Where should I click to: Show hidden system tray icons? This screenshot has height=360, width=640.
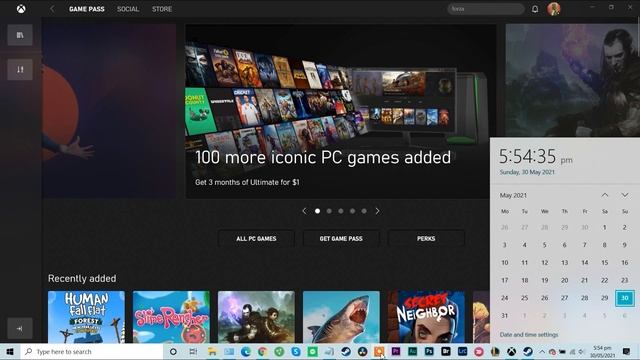(542, 351)
